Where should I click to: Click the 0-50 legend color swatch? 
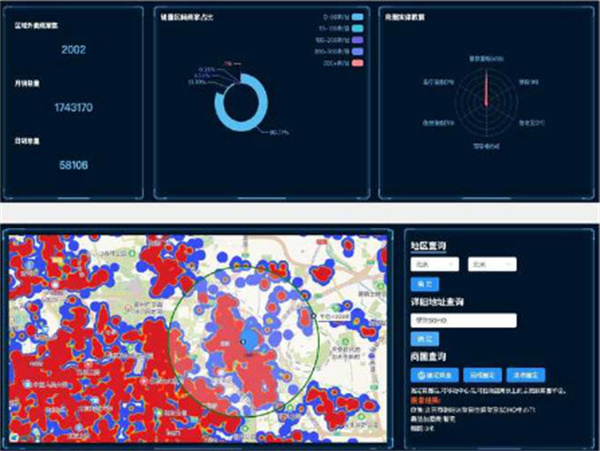(358, 19)
